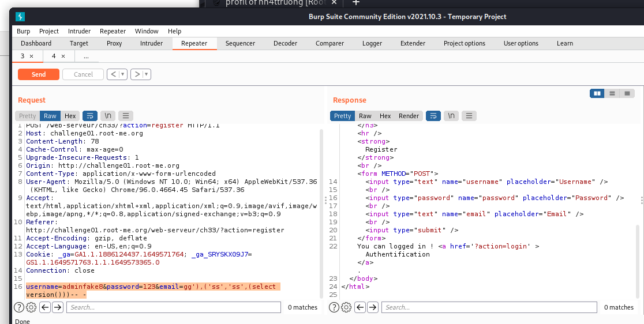Open Response search settings gear
644x324 pixels.
pos(346,307)
